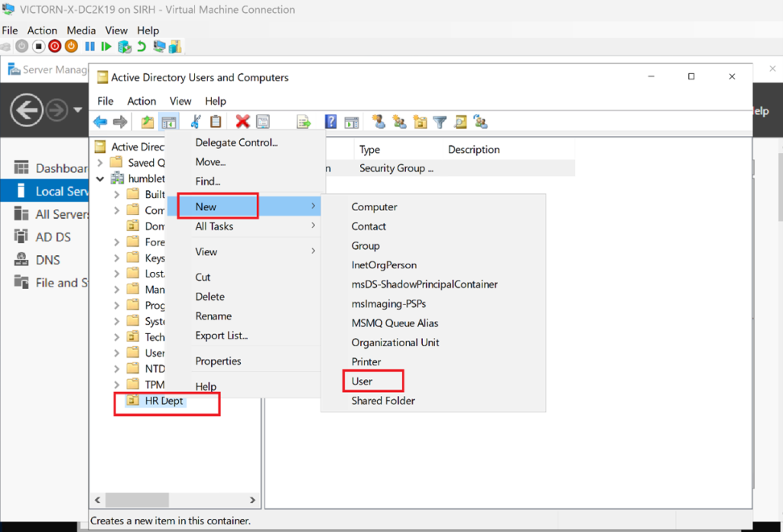This screenshot has width=783, height=532.
Task: Toggle the Show/Hide Action Pane icon
Action: 352,122
